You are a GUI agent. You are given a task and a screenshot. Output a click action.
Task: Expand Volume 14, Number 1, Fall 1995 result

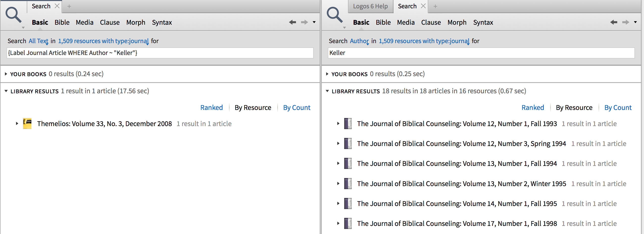(338, 203)
